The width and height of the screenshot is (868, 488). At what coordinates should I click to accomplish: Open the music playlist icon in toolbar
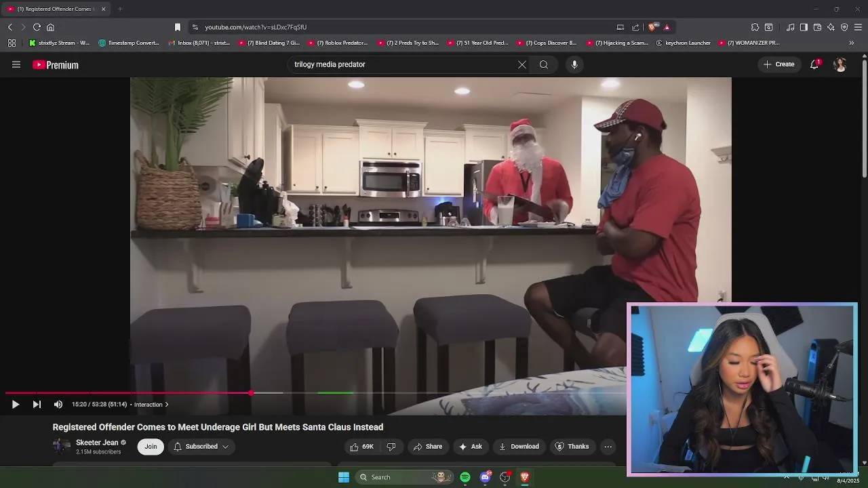790,27
